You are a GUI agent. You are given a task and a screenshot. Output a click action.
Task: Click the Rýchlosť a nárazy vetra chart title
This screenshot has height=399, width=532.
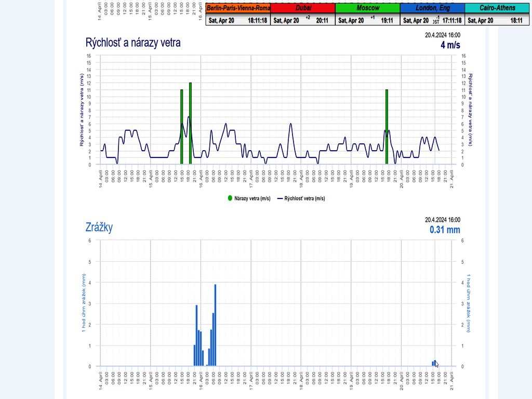[x=133, y=43]
